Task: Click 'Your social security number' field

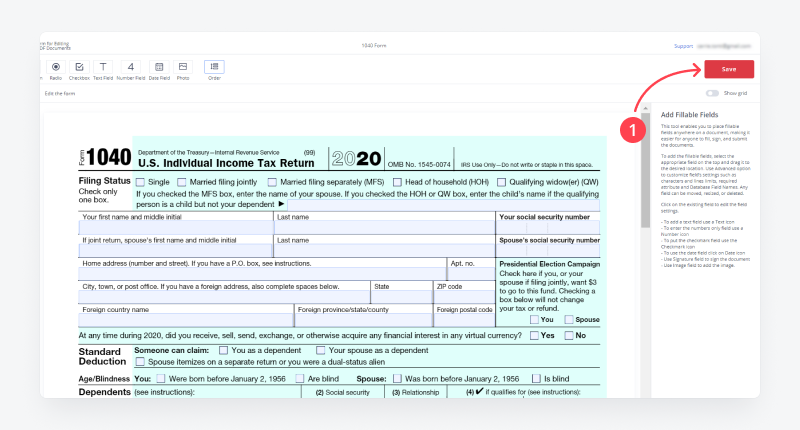Action: (x=548, y=227)
